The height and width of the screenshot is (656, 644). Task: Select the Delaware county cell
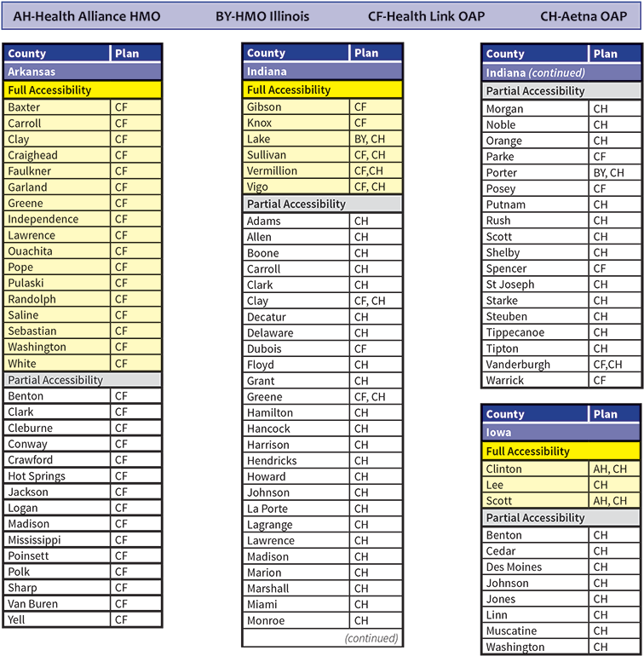tap(296, 333)
